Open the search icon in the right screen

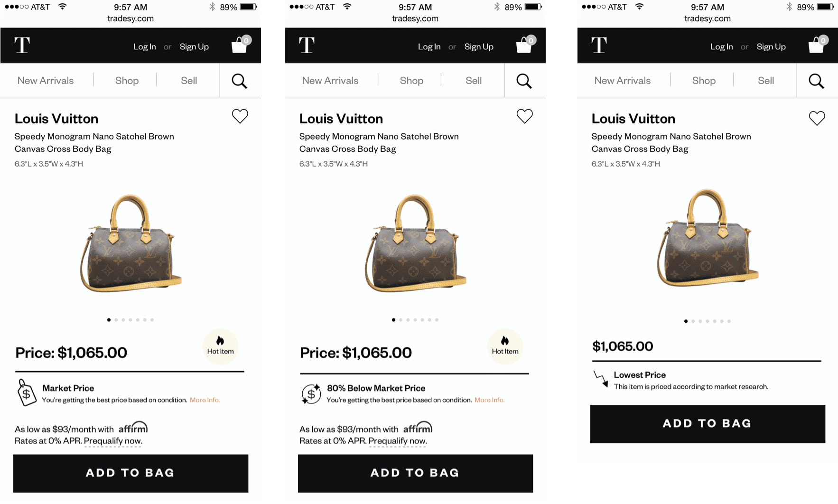816,81
